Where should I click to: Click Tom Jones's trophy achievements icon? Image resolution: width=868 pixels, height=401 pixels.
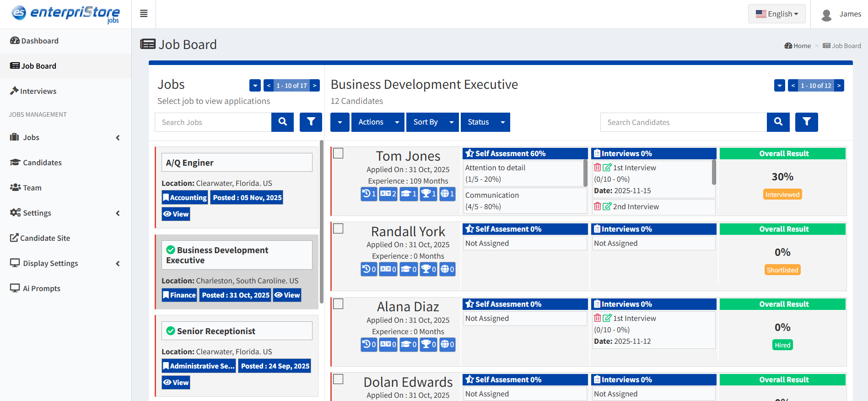coord(429,194)
